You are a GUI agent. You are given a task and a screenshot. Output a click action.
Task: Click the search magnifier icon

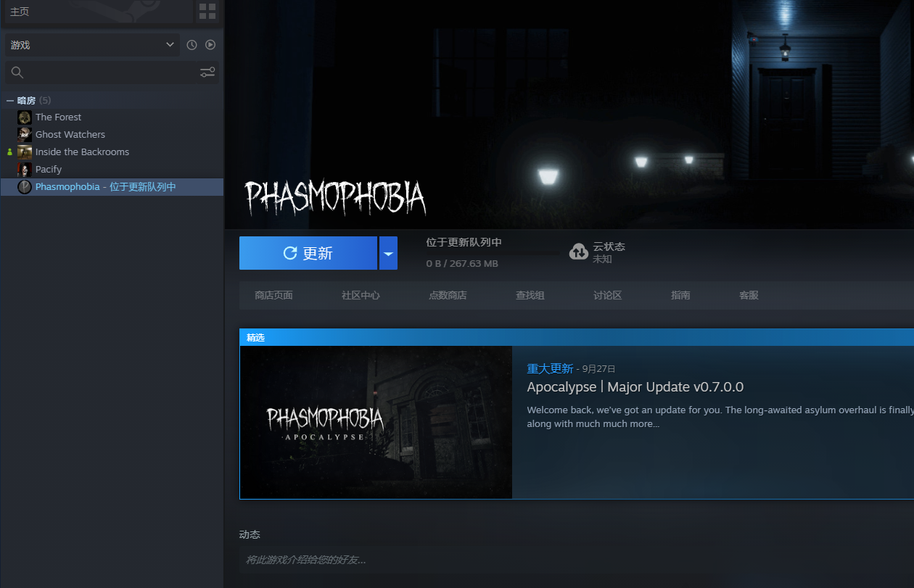click(17, 73)
